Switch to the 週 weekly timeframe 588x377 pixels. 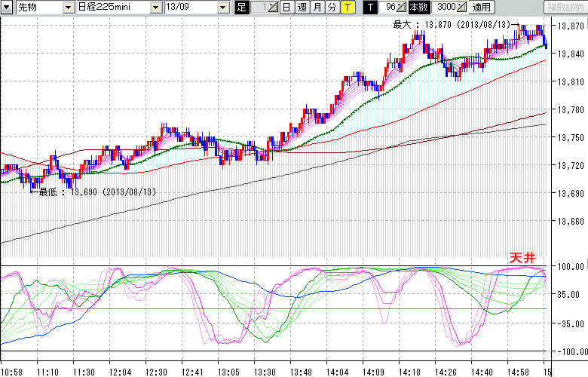pos(302,8)
